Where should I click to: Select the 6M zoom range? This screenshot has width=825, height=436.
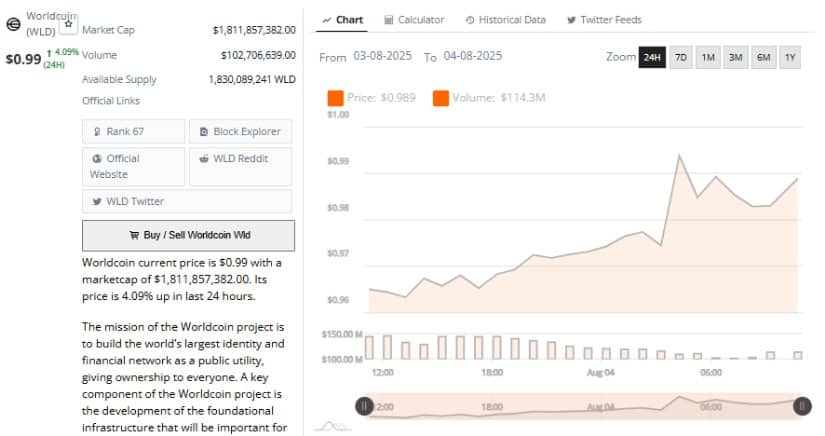763,57
